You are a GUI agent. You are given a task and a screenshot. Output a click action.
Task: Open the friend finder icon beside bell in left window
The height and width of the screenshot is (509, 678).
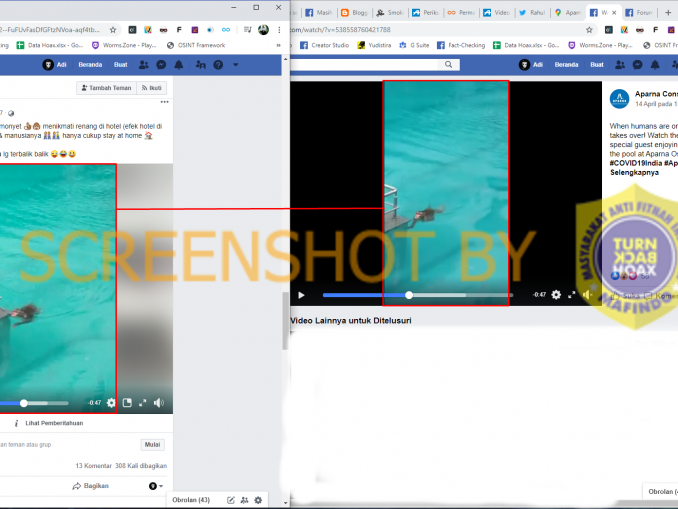pyautogui.click(x=201, y=65)
